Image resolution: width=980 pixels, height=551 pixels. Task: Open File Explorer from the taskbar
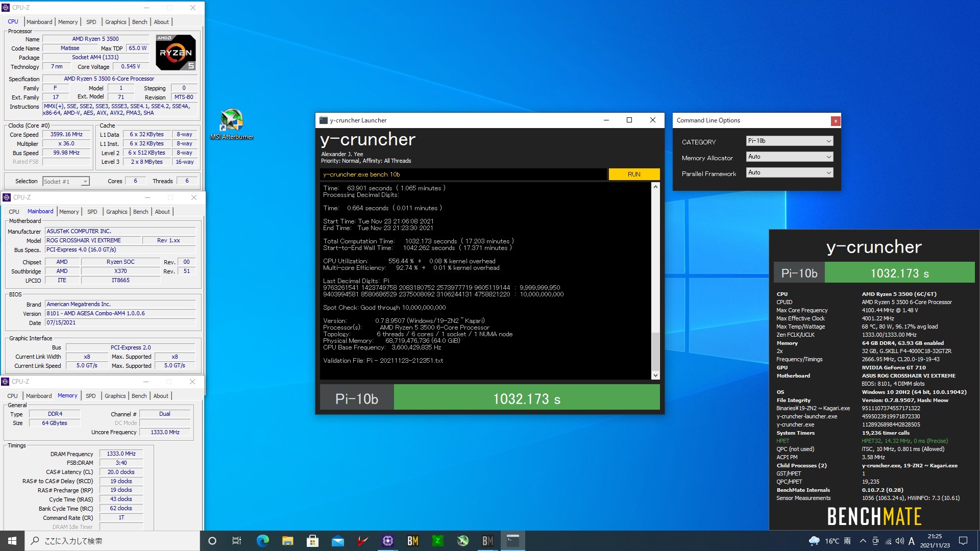287,541
